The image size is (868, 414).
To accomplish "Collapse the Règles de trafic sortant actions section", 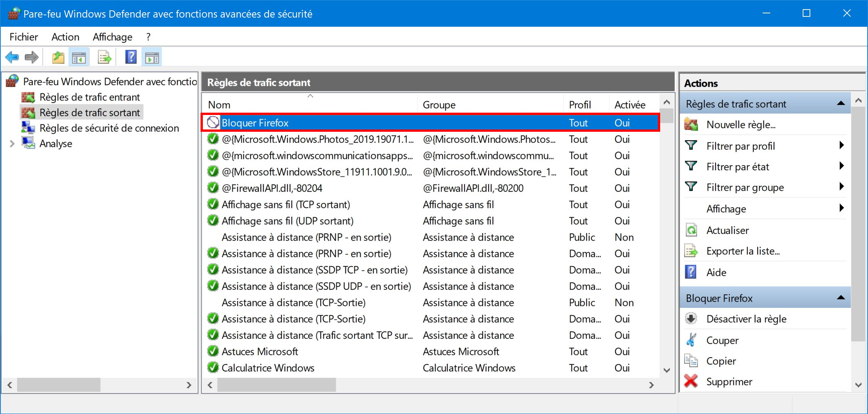I will click(841, 103).
